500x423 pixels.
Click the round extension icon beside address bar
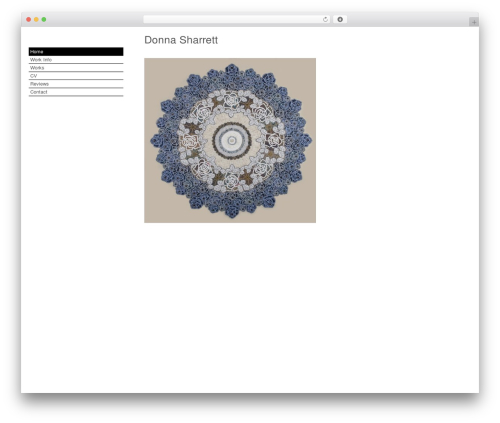point(340,20)
